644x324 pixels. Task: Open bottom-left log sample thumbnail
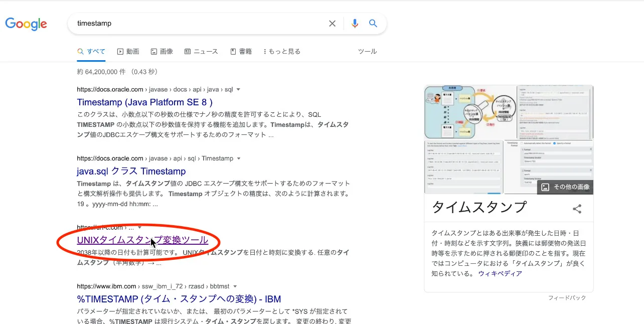pyautogui.click(x=463, y=167)
